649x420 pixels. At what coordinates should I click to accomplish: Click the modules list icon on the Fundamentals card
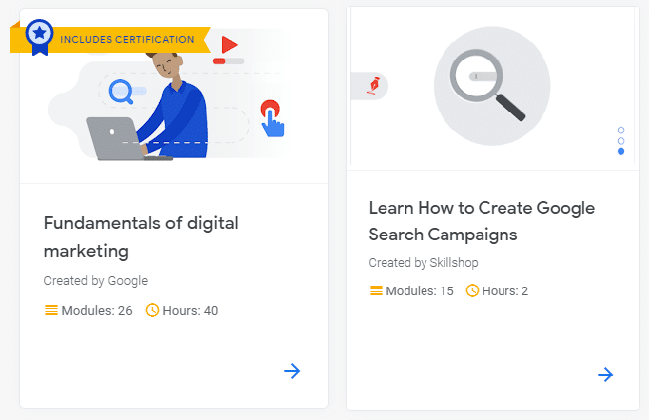51,310
